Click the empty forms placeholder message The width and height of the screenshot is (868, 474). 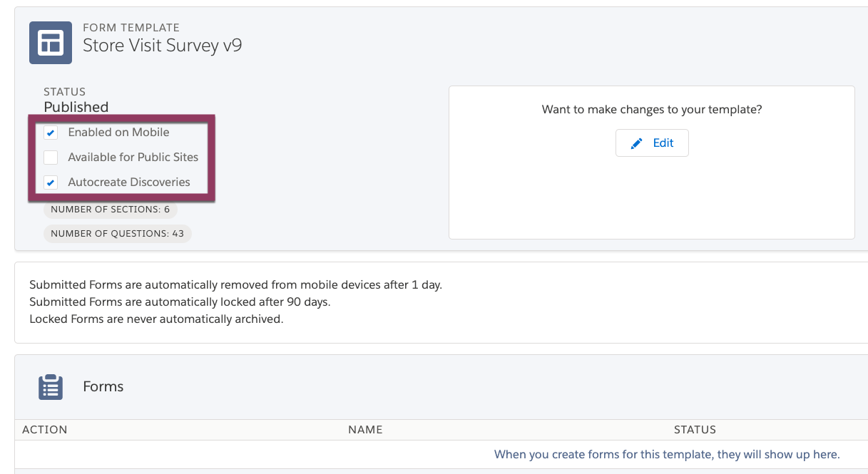tap(667, 454)
